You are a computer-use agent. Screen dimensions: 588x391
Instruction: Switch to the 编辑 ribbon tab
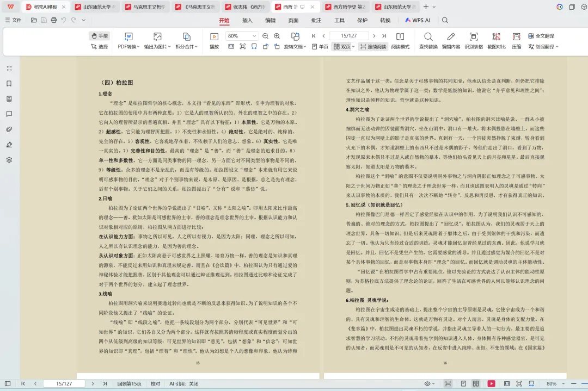[x=270, y=20]
